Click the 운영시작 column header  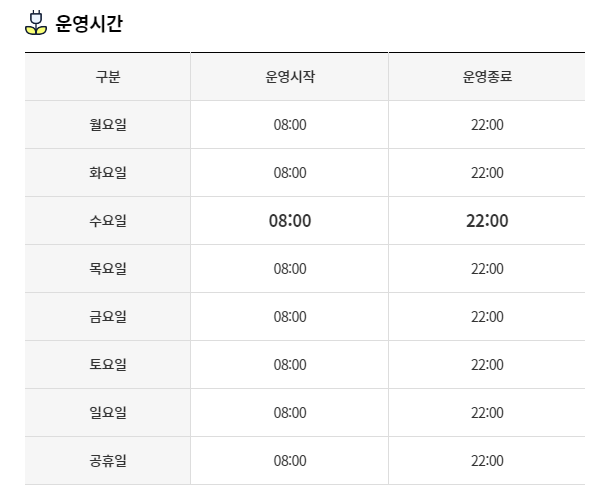pos(290,77)
